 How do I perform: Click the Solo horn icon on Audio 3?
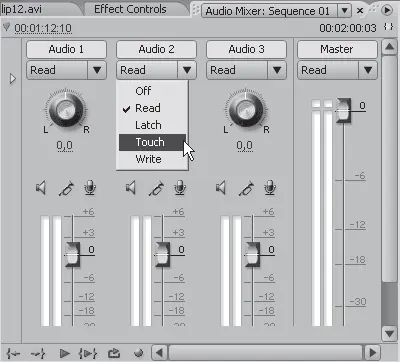tap(246, 188)
